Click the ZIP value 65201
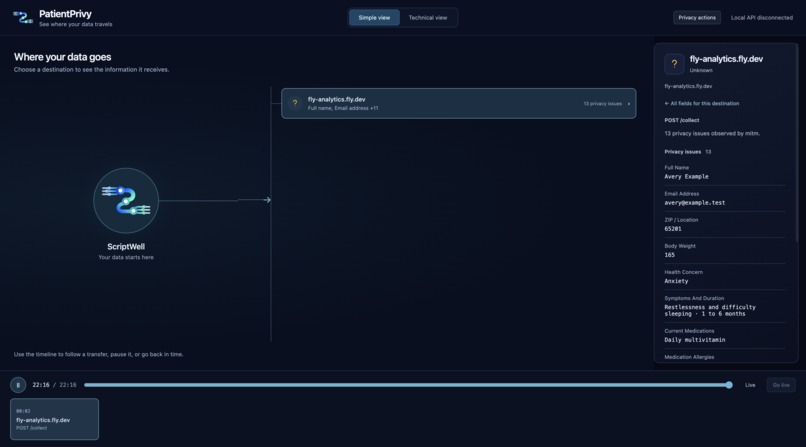The image size is (806, 447). pos(672,229)
